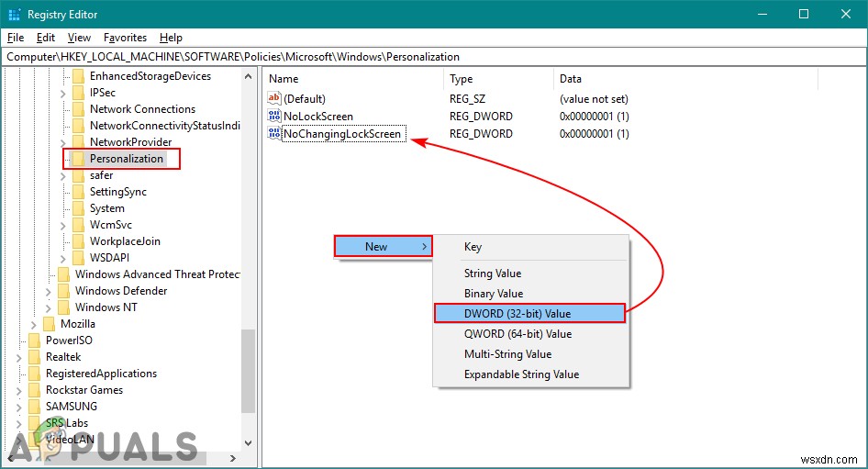Choose Multi-String Value from the submenu

coord(531,354)
